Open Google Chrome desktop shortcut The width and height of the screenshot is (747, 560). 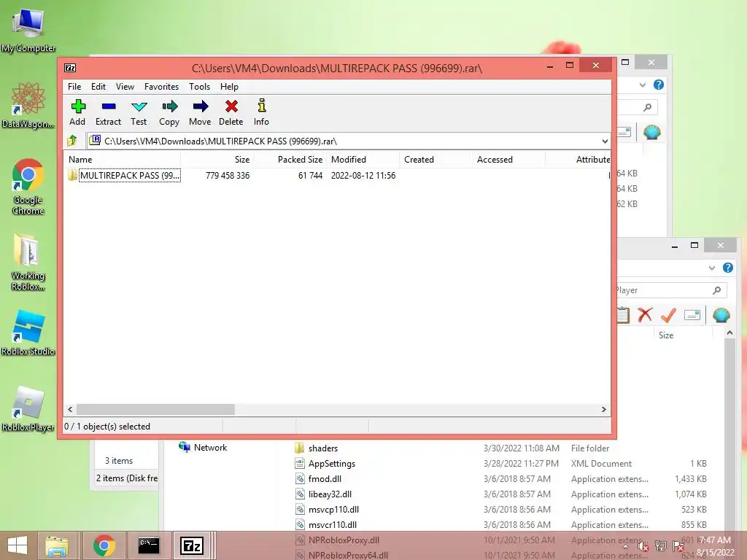28,187
